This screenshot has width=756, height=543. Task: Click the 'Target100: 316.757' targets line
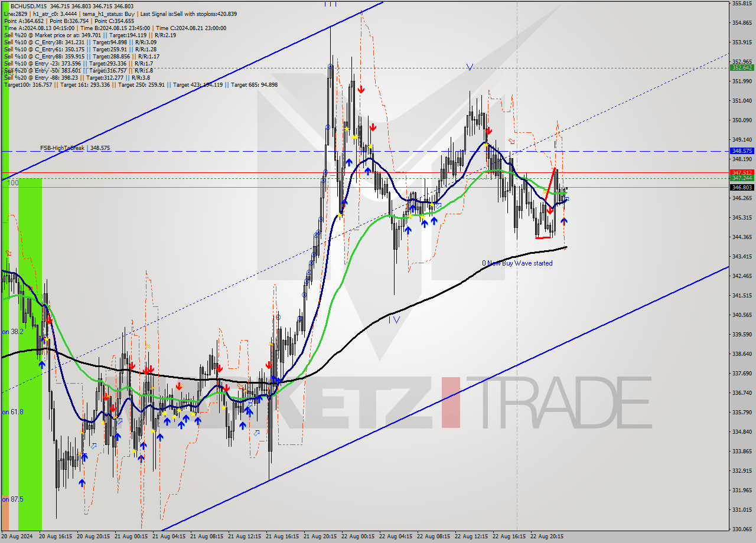(141, 84)
